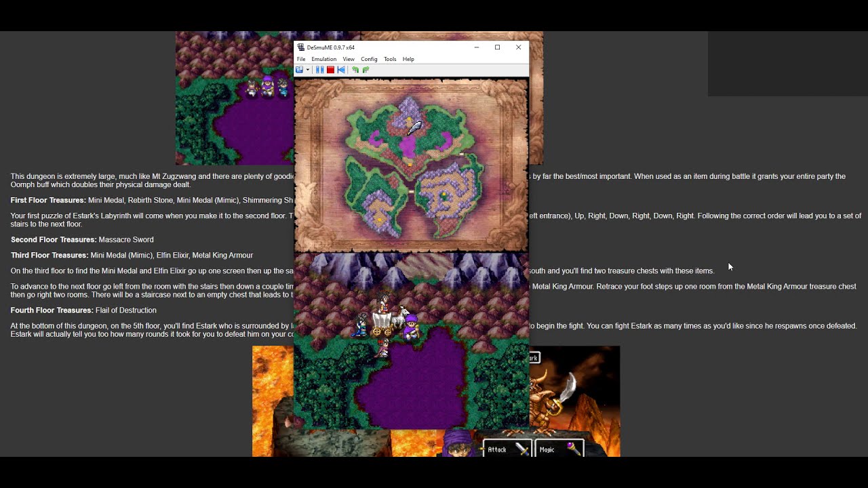Click the "Flail of Destruction" text
Screen dimensions: 868x488
tap(126, 310)
